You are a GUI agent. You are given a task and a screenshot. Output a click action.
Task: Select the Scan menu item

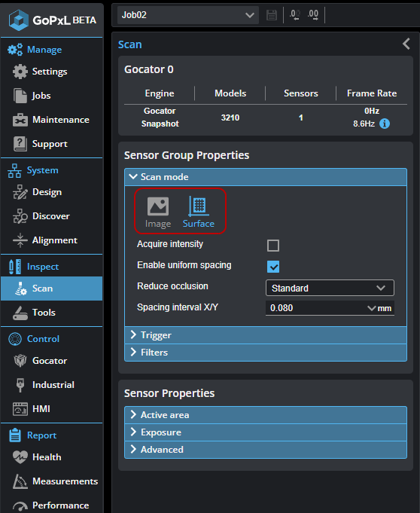click(52, 289)
